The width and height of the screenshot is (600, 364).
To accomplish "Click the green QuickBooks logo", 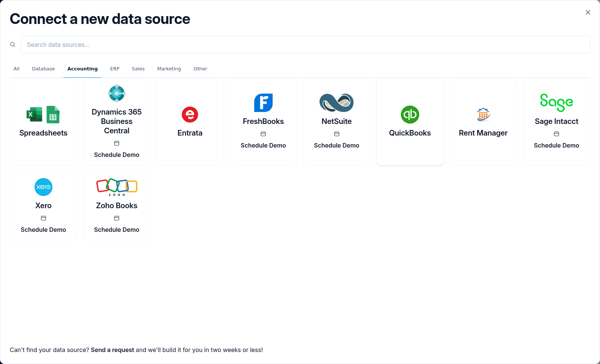I will [x=410, y=115].
